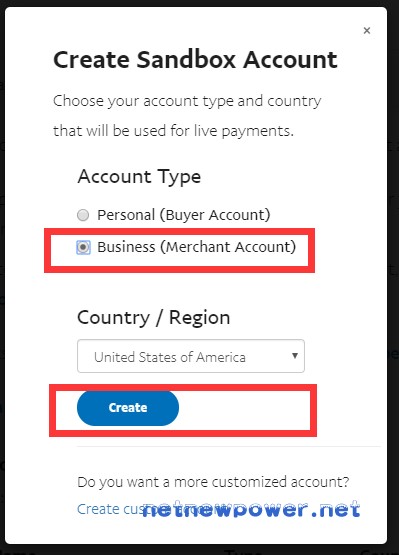Click the dropdown arrow of country selector
399x555 pixels.
pos(295,356)
